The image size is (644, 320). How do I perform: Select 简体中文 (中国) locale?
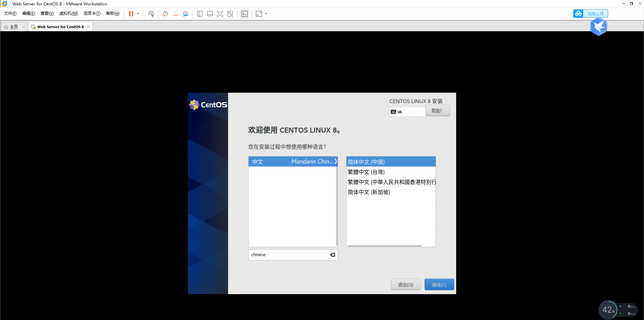[x=391, y=162]
